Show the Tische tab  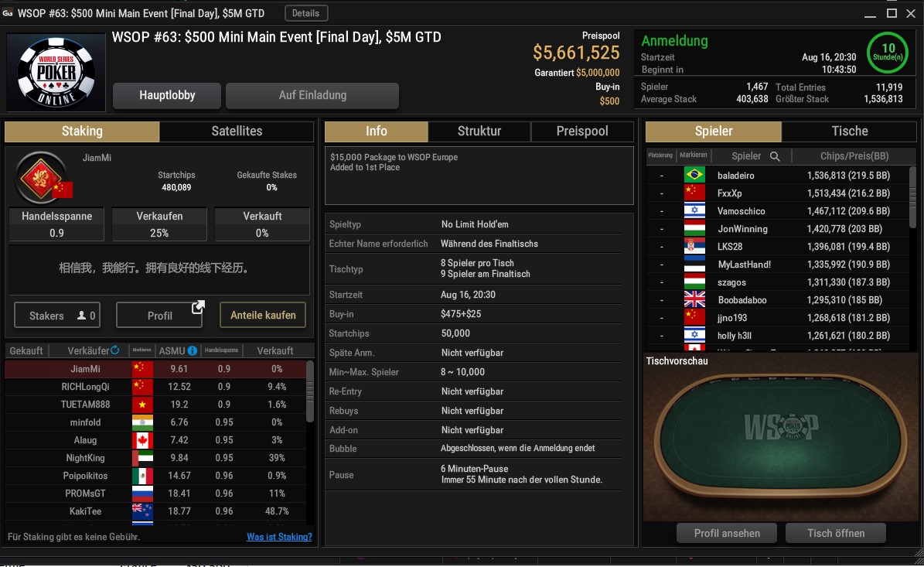pos(849,132)
